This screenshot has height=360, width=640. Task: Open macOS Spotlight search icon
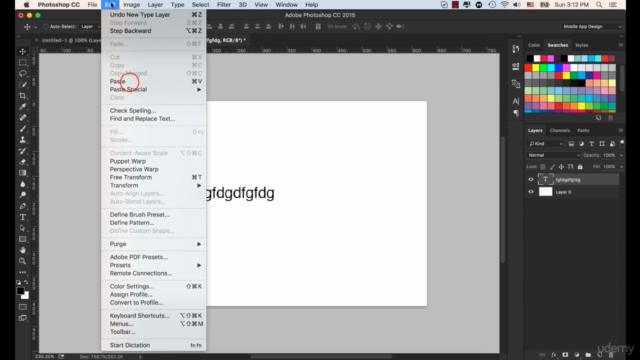(599, 4)
